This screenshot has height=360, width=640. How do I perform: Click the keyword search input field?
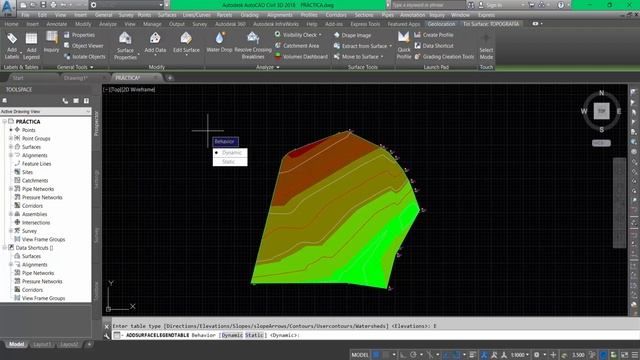[x=428, y=5]
